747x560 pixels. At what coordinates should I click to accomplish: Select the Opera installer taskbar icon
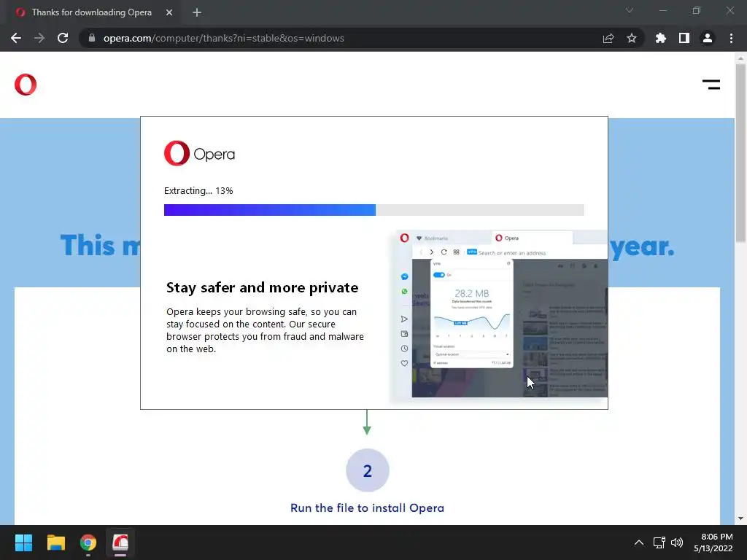[x=120, y=542]
